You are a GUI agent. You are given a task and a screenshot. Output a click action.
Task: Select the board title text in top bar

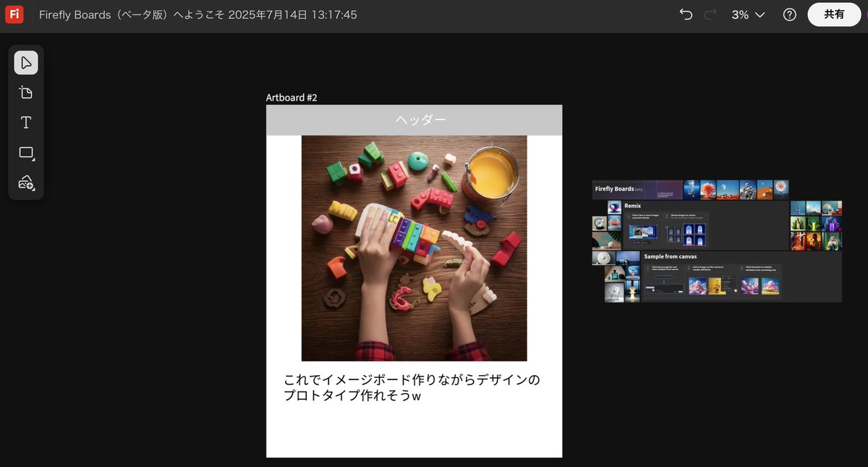tap(197, 14)
